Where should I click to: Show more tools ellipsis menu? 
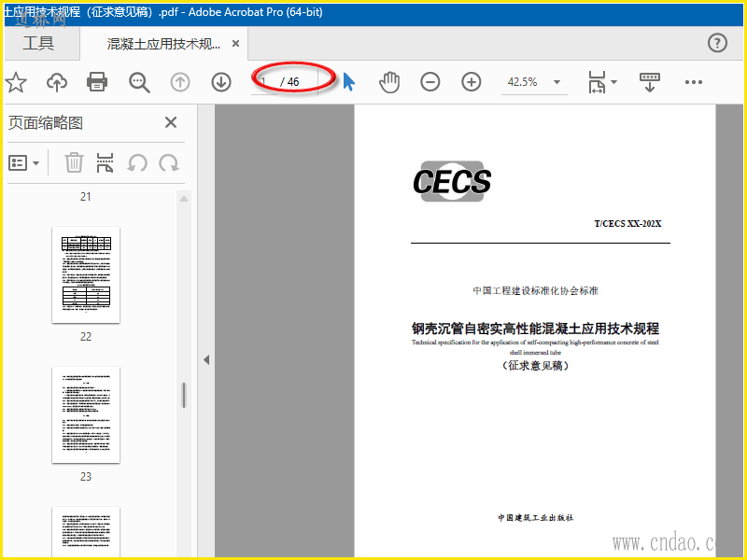693,82
